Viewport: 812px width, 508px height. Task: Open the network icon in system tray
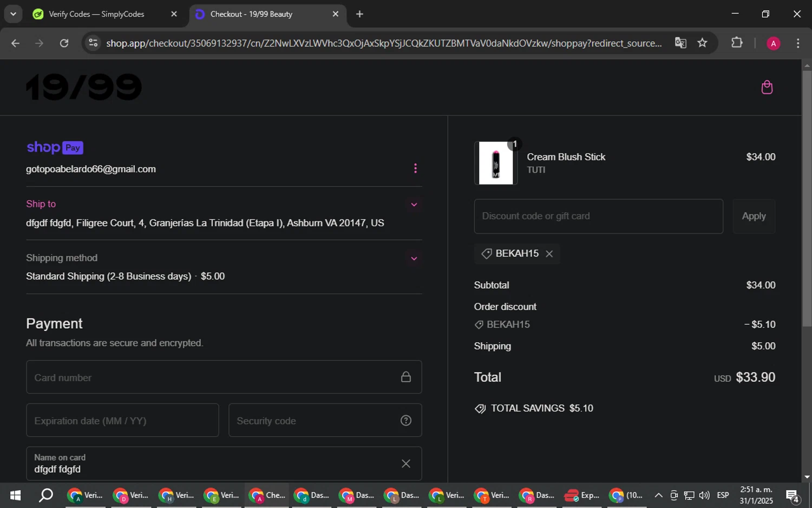pyautogui.click(x=689, y=495)
